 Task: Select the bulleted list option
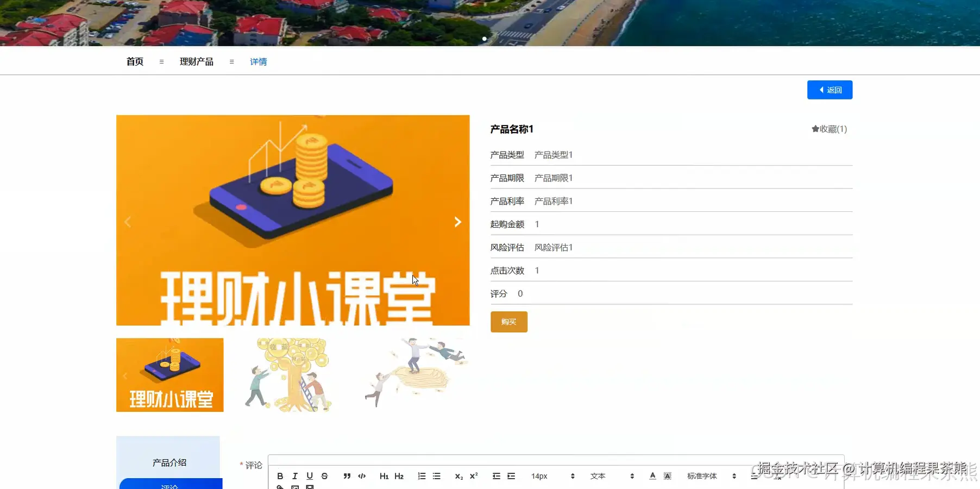pyautogui.click(x=436, y=476)
